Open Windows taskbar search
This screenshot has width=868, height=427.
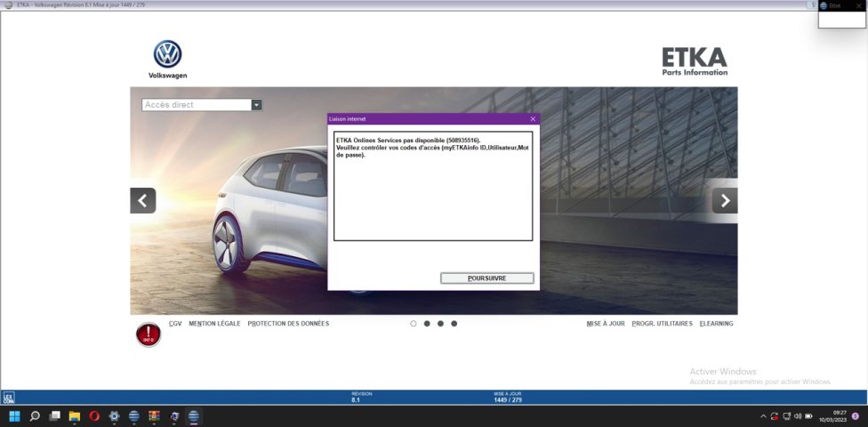coord(35,416)
